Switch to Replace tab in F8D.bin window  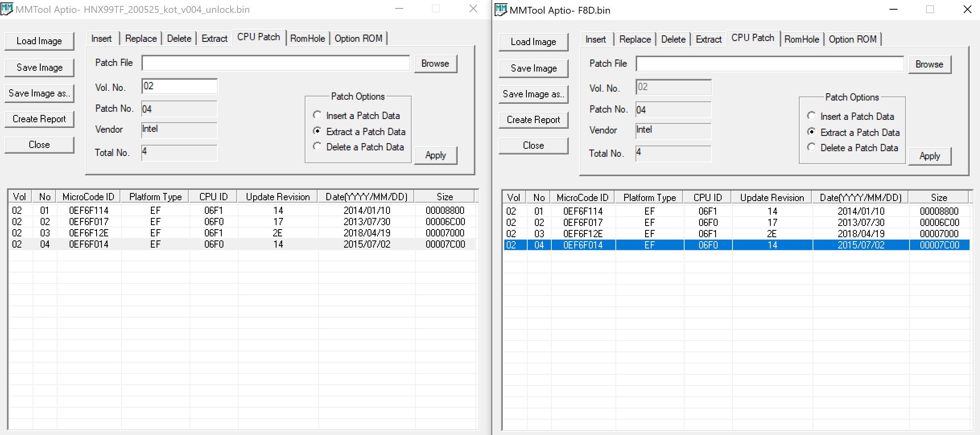[x=635, y=39]
